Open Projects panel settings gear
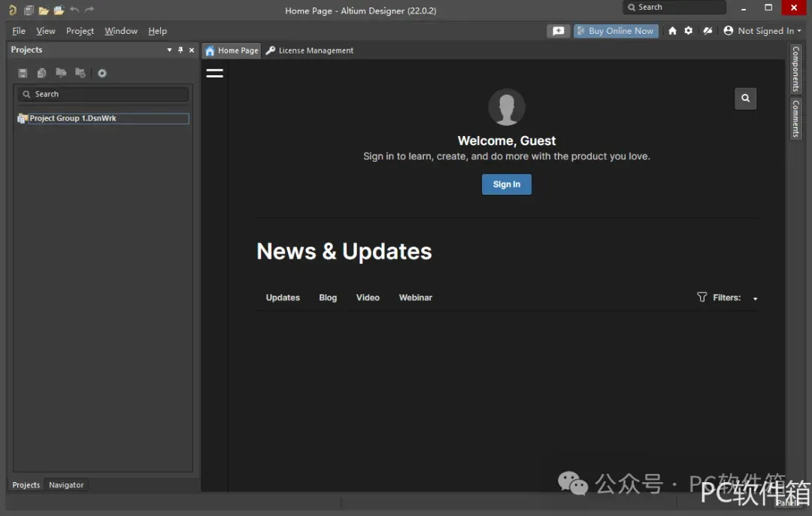The width and height of the screenshot is (812, 516). click(102, 73)
